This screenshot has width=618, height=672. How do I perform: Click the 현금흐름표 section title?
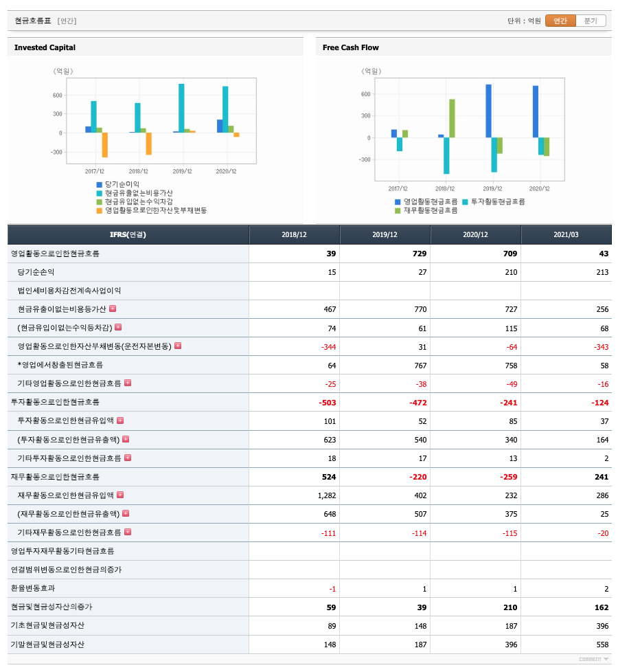tap(33, 21)
